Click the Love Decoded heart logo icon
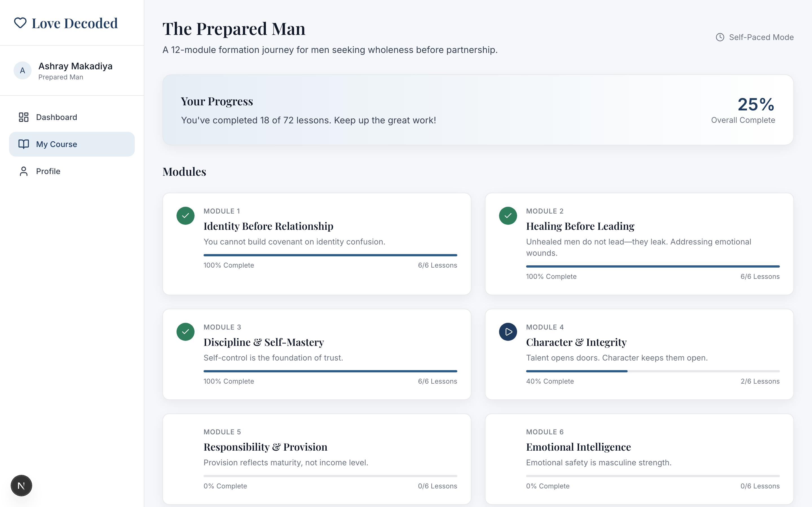The height and width of the screenshot is (507, 812). [21, 23]
